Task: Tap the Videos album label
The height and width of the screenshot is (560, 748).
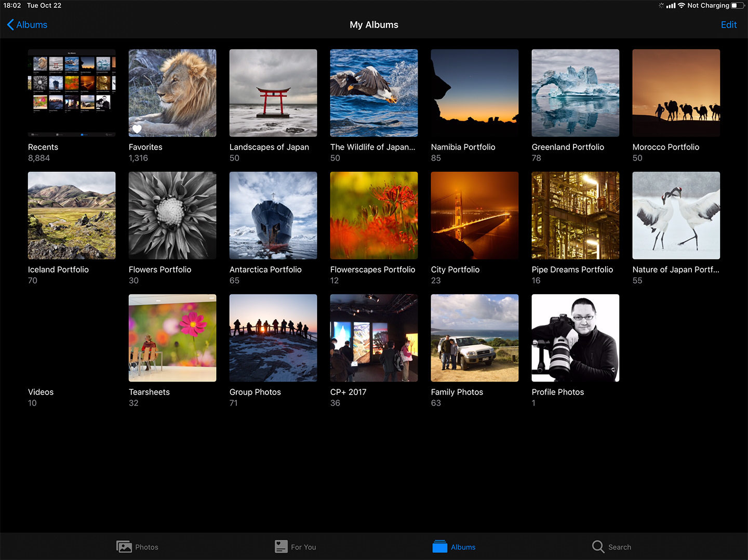Action: click(41, 392)
